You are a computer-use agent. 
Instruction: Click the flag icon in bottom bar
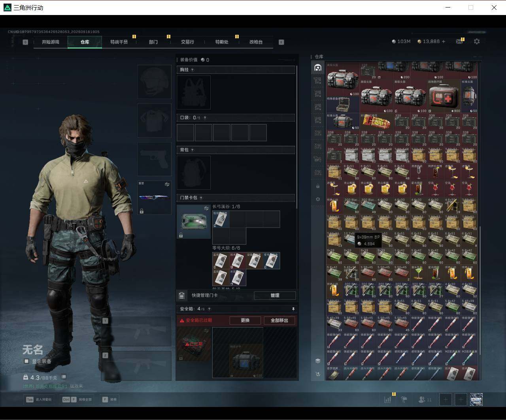(x=404, y=399)
